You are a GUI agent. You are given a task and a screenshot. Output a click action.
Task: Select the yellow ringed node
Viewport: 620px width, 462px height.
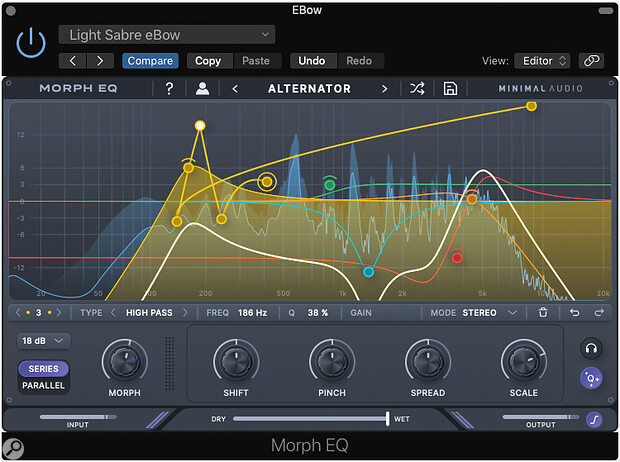point(267,182)
